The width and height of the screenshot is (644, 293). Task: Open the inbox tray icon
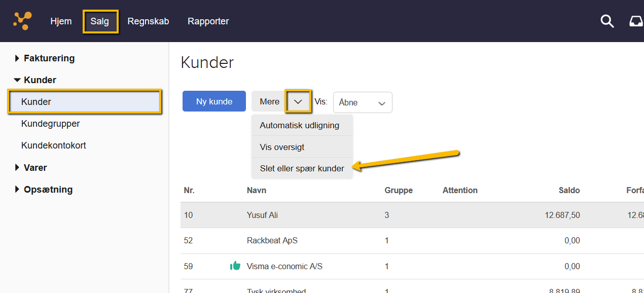coord(636,21)
